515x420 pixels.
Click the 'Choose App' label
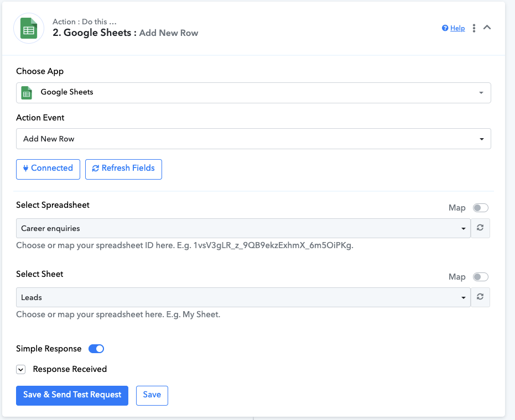pos(40,71)
